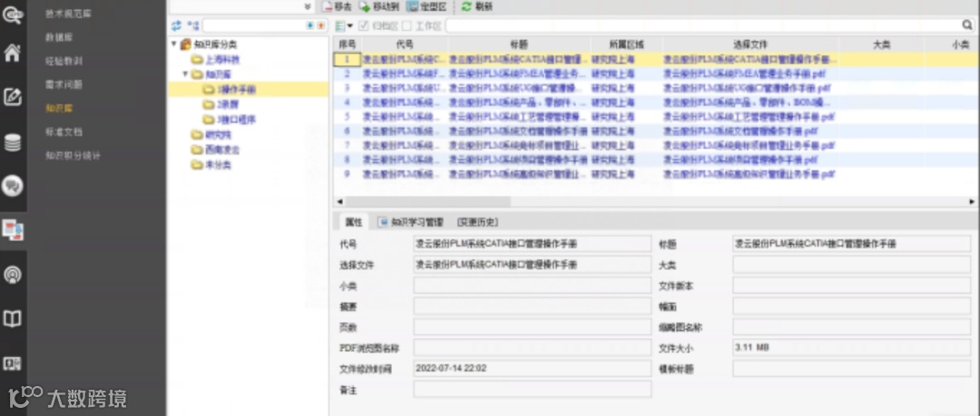The image size is (980, 416).
Task: Collapse the 知识库分类 root node
Action: coord(174,44)
